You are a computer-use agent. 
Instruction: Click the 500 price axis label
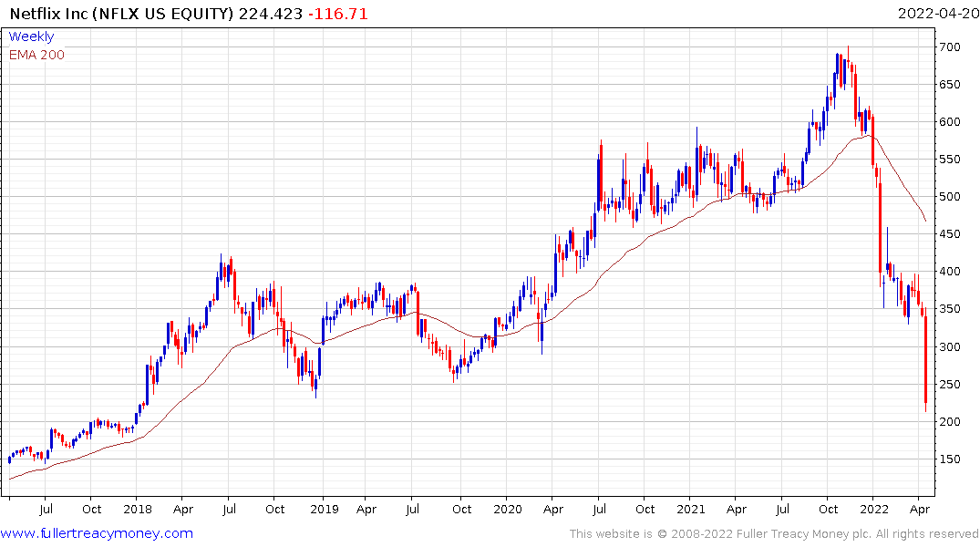pos(949,197)
